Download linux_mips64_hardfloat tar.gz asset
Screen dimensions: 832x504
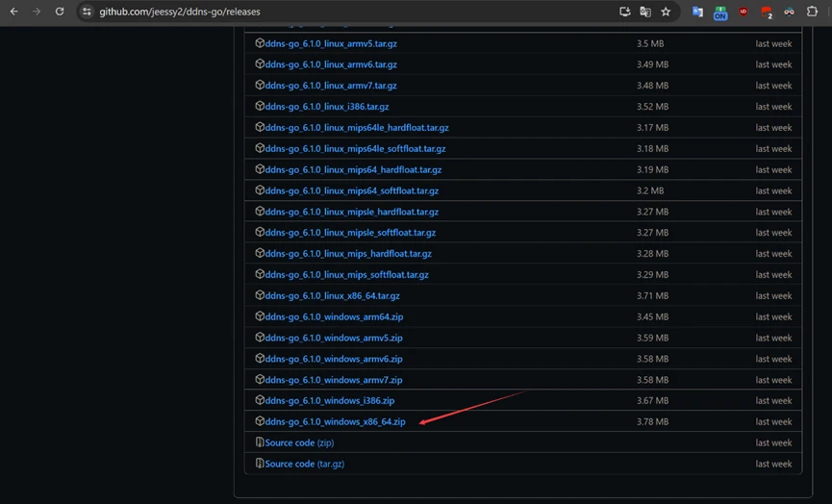point(353,170)
